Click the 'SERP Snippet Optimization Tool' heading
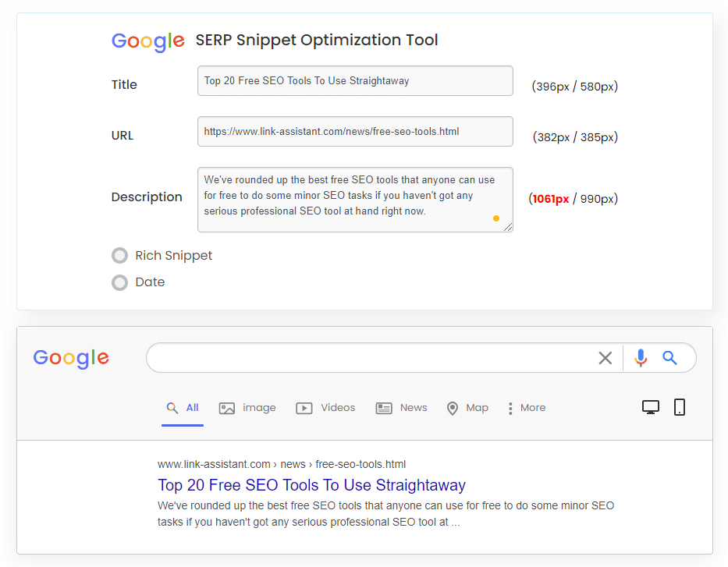This screenshot has height=567, width=728. click(x=317, y=41)
